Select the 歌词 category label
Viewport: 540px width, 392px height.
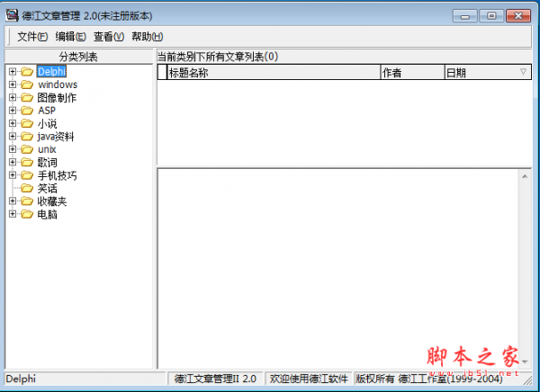pyautogui.click(x=47, y=163)
